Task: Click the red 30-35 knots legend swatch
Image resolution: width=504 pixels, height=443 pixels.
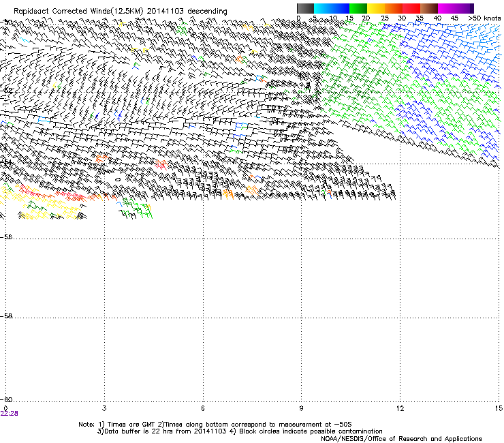Action: pyautogui.click(x=411, y=8)
